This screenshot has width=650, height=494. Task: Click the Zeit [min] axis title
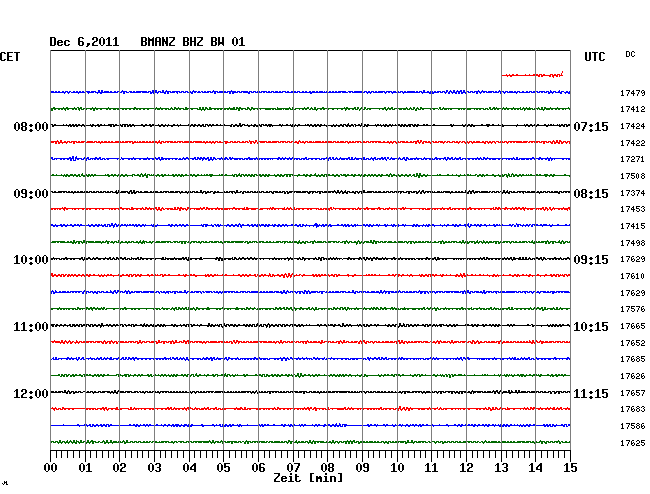[x=308, y=478]
